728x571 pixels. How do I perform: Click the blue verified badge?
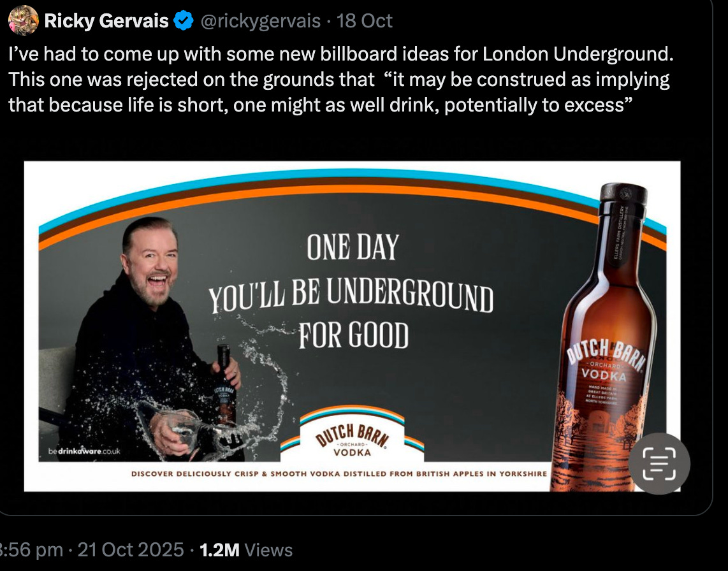[184, 21]
